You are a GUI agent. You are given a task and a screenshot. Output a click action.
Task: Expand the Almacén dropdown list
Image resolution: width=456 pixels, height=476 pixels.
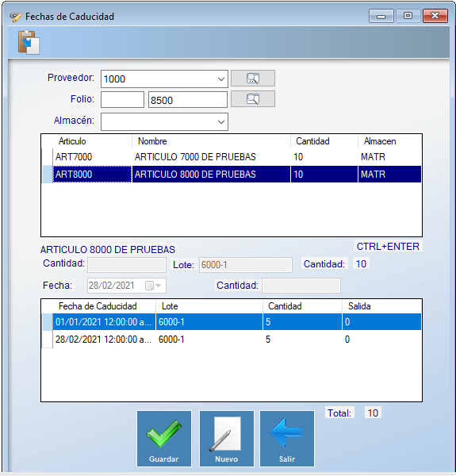[221, 122]
